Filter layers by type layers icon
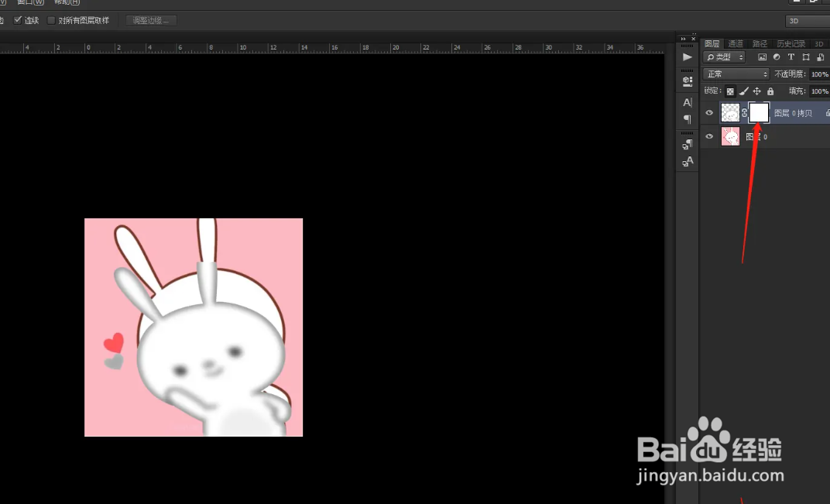Image resolution: width=830 pixels, height=504 pixels. [x=791, y=57]
